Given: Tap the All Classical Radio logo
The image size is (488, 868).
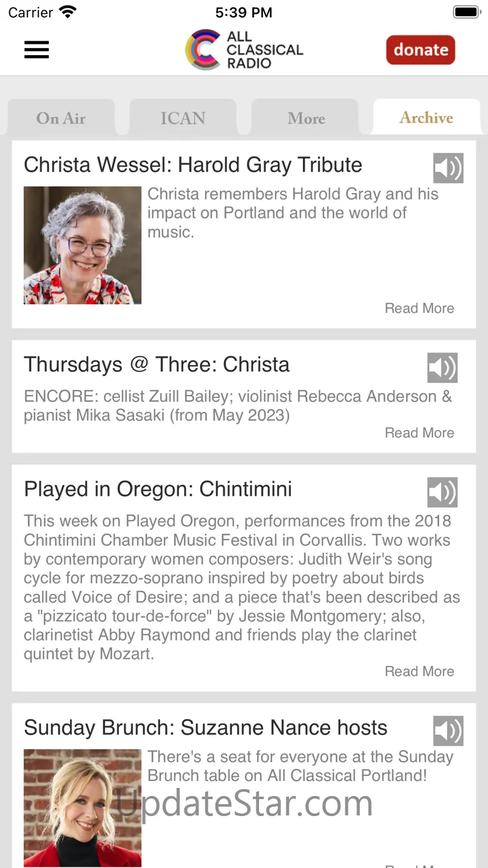Looking at the screenshot, I should coord(244,49).
